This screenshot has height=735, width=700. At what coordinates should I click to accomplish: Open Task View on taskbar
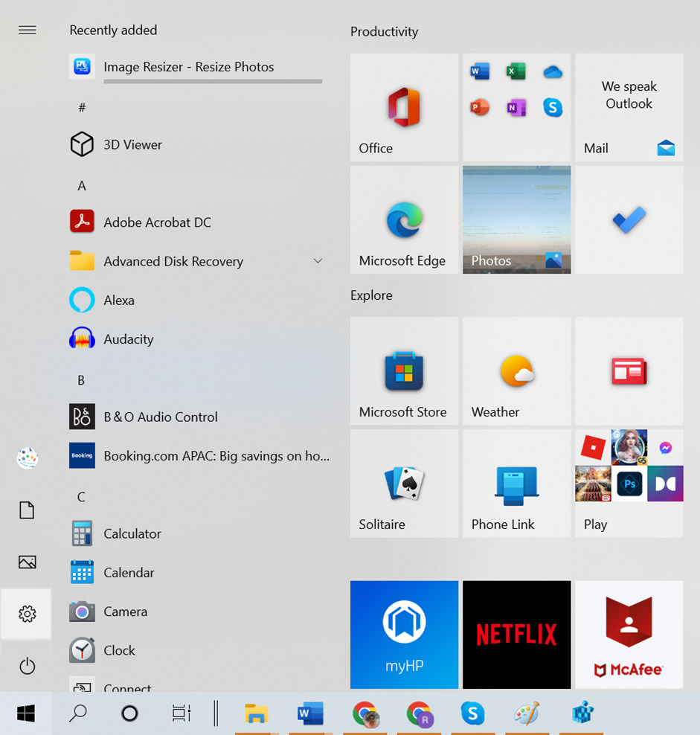181,713
